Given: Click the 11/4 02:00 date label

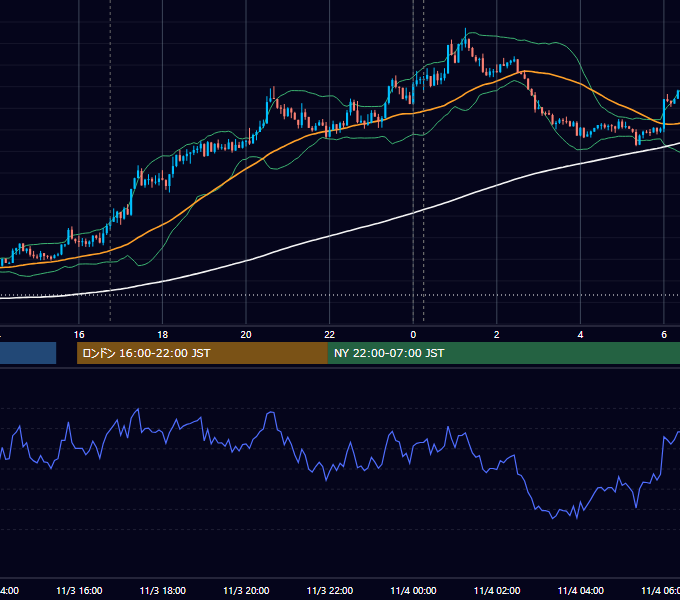Looking at the screenshot, I should pos(497,591).
